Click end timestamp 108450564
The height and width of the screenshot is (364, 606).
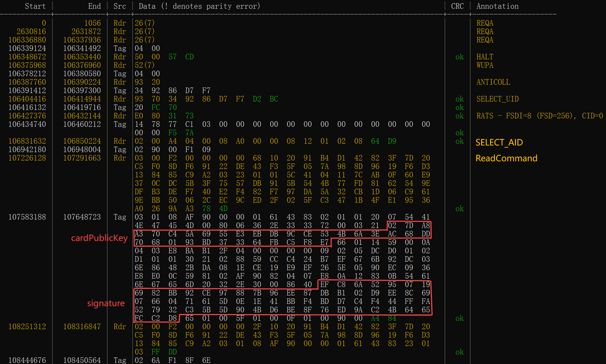82,360
